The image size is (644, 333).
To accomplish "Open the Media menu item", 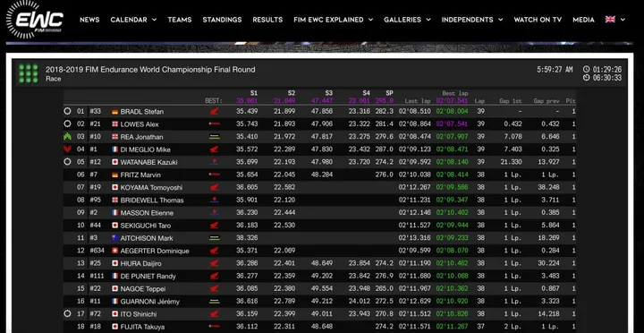I will 583,20.
